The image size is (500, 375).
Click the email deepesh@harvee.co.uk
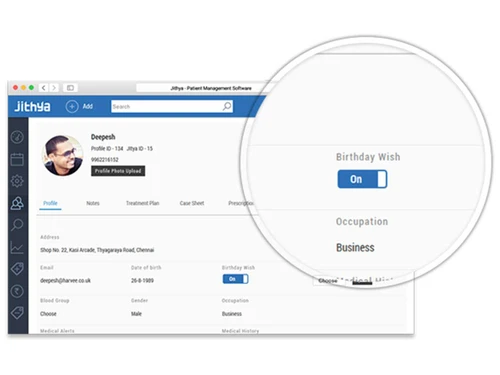65,280
